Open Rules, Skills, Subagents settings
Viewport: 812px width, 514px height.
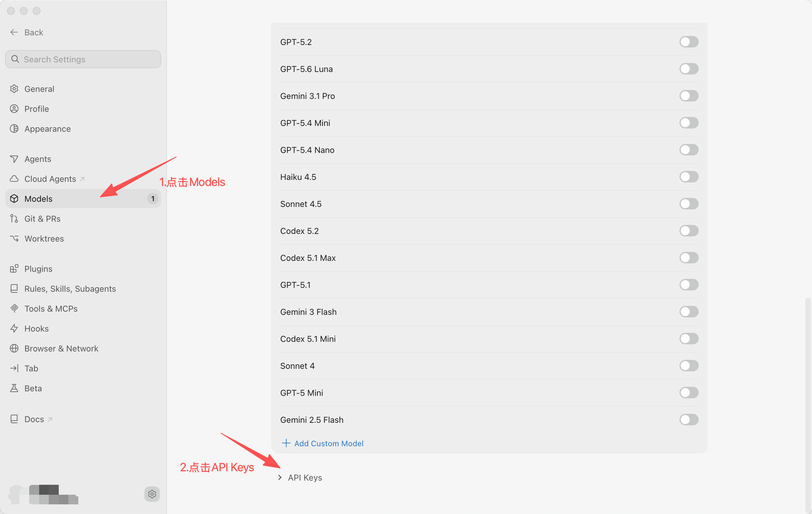(83, 288)
